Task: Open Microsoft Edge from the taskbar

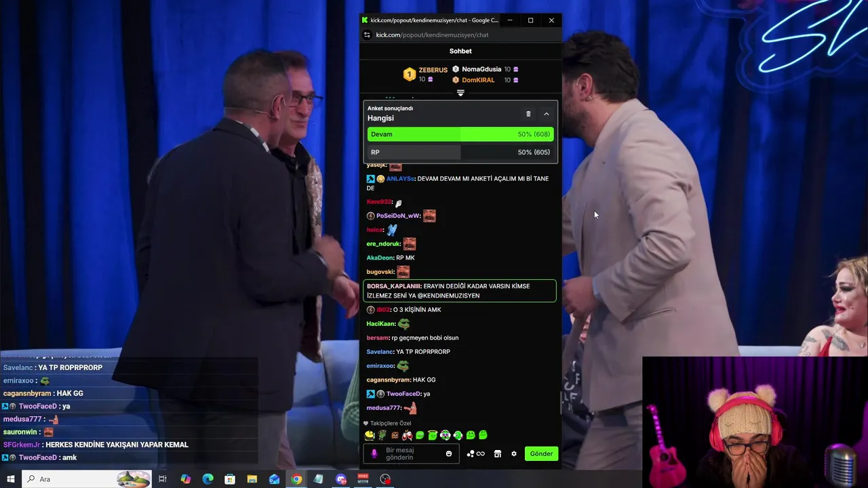Action: (x=208, y=479)
